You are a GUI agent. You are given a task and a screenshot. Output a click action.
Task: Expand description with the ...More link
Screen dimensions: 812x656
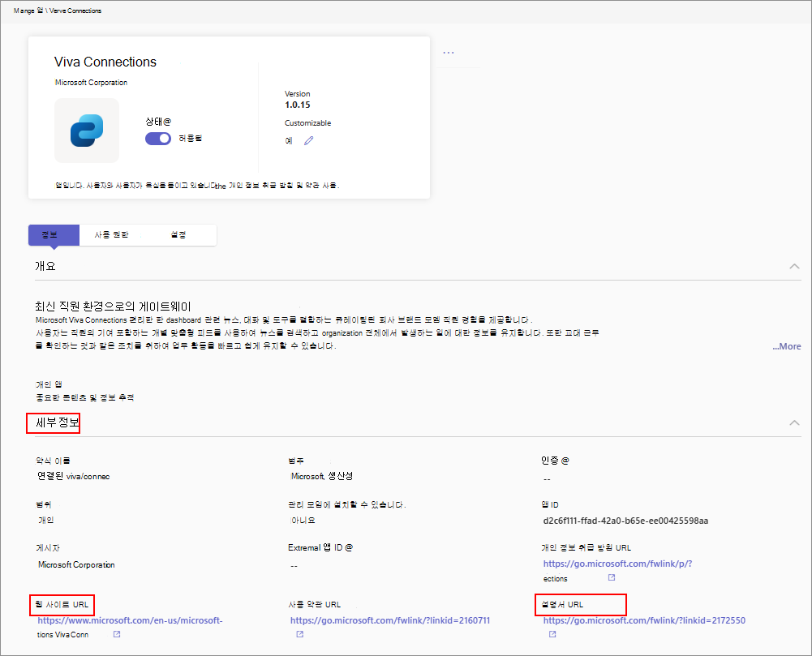[x=786, y=346]
